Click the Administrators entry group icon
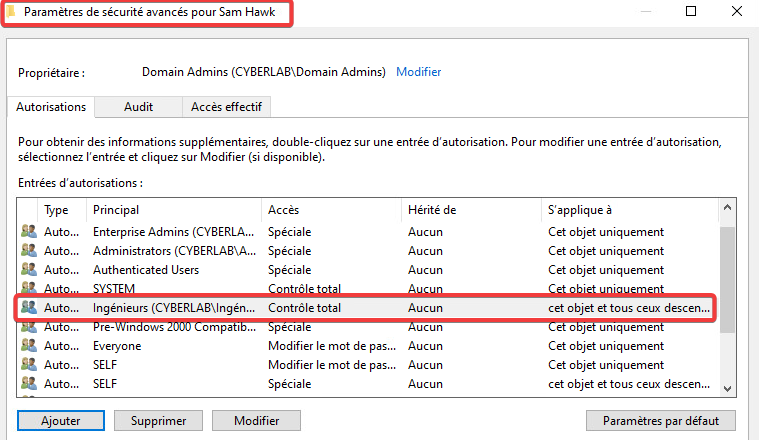The image size is (759, 440). (x=28, y=251)
